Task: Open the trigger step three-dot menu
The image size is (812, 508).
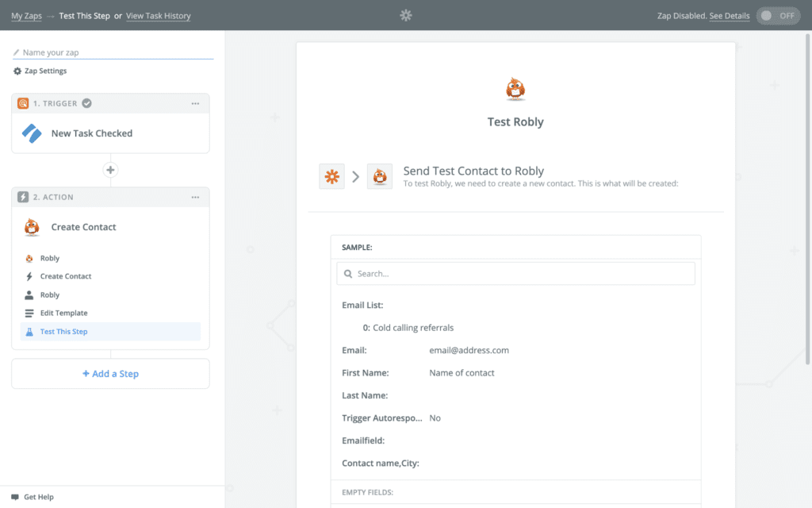Action: point(195,104)
